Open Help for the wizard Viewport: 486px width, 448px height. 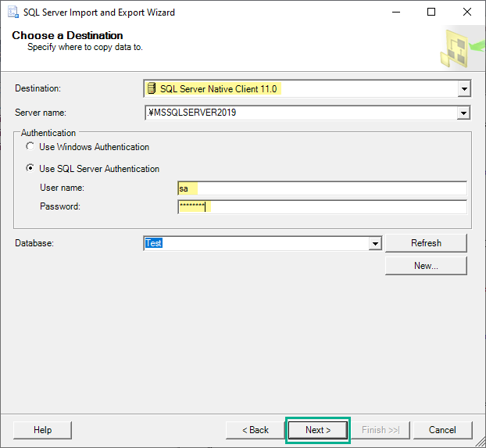tap(42, 430)
